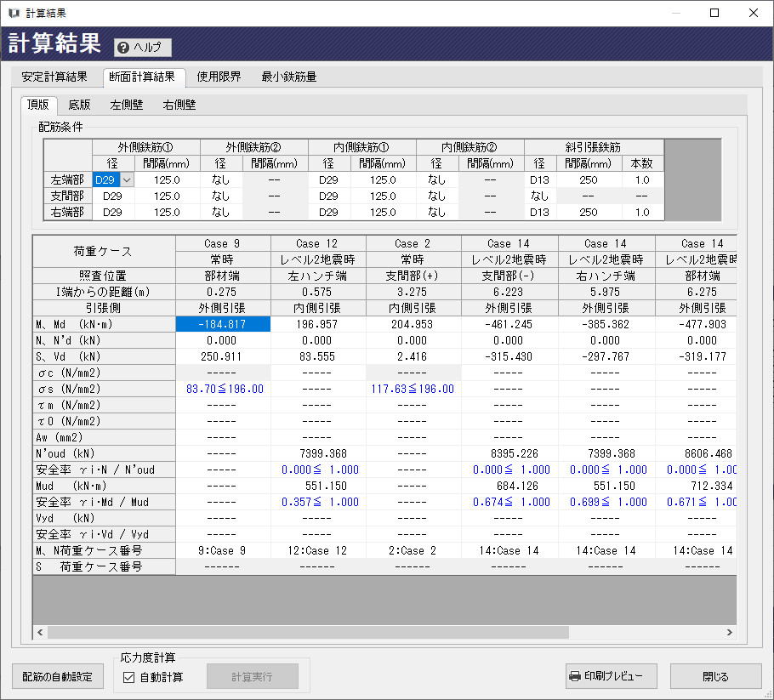Viewport: 774px width, 700px height.
Task: Click the 支間部(+) check position cell
Action: [x=413, y=276]
